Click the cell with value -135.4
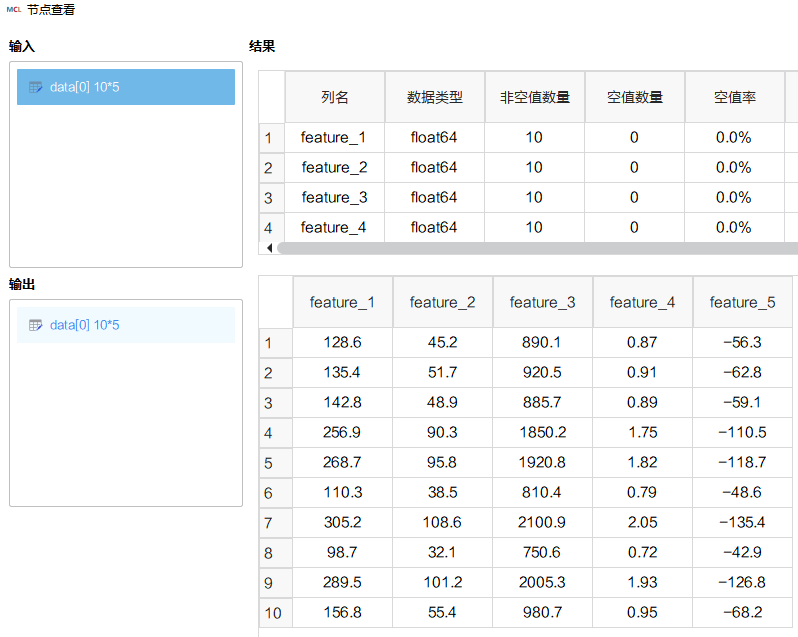Image resolution: width=798 pixels, height=637 pixels. pos(742,523)
